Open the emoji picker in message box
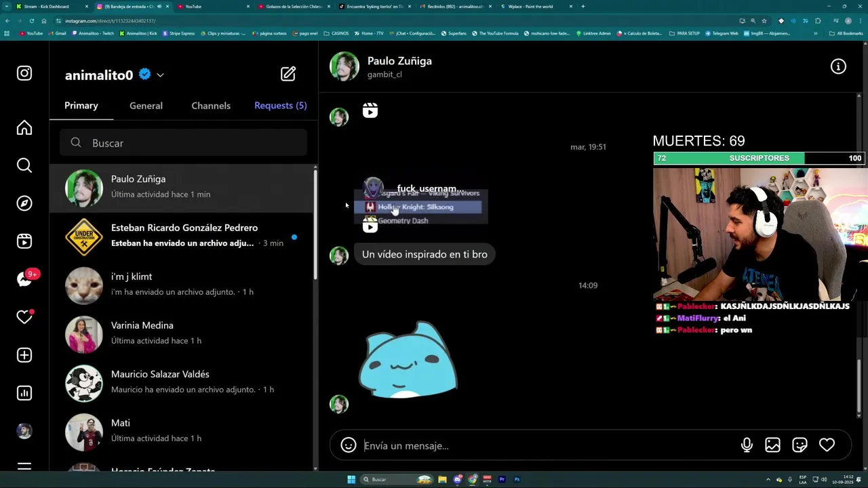 pyautogui.click(x=349, y=445)
